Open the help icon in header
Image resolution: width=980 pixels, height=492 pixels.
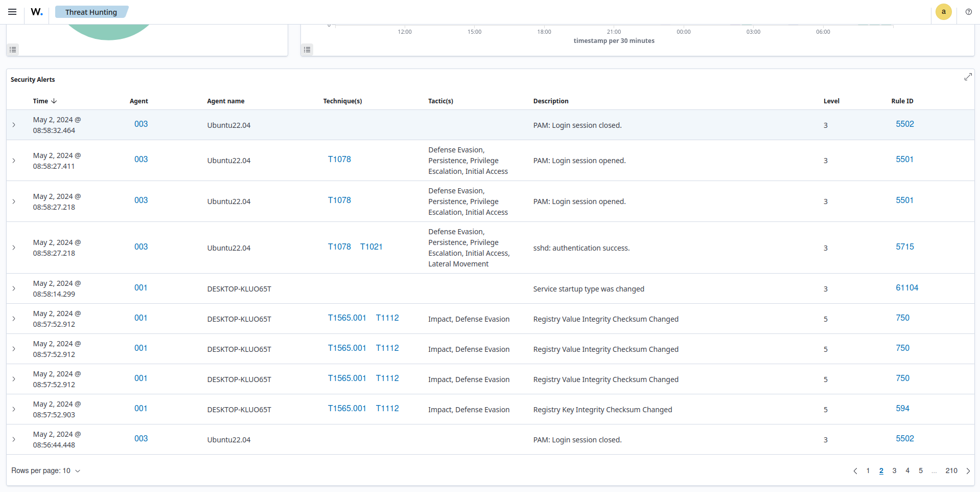click(x=968, y=12)
